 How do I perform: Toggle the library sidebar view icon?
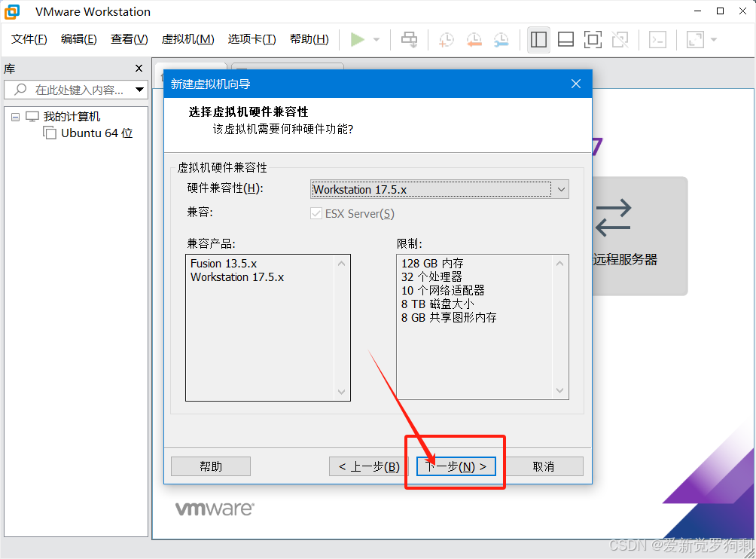(x=538, y=39)
